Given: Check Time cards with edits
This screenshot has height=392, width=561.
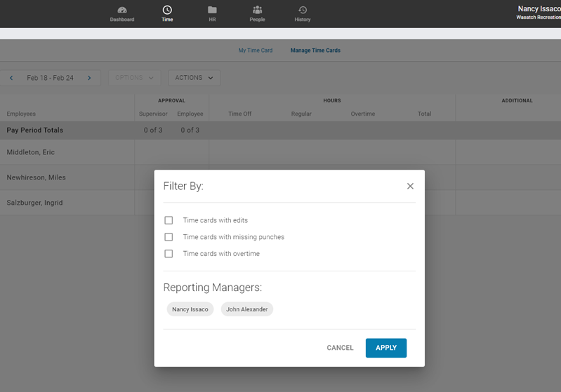Looking at the screenshot, I should [169, 220].
